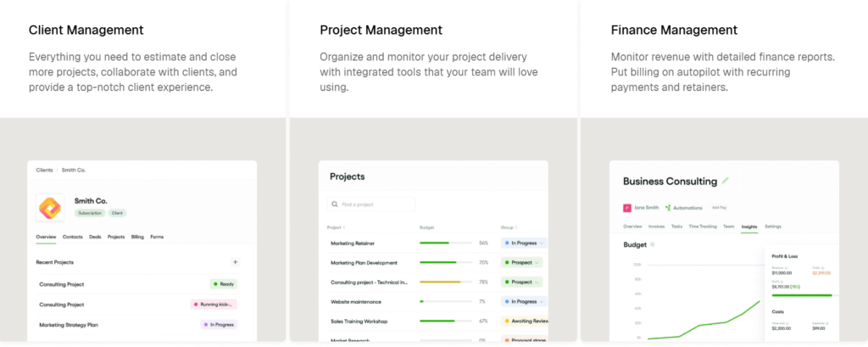Click Jane Smith's pink avatar icon
The image size is (868, 347).
click(627, 207)
